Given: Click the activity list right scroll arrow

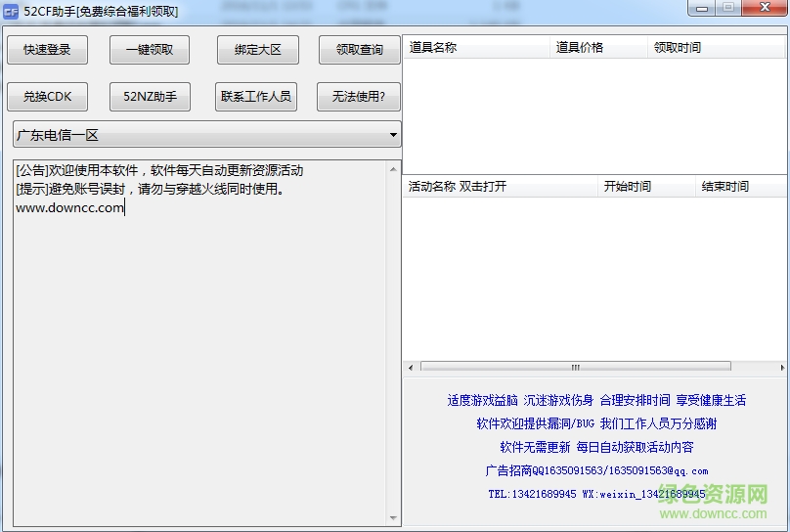Looking at the screenshot, I should pyautogui.click(x=782, y=368).
